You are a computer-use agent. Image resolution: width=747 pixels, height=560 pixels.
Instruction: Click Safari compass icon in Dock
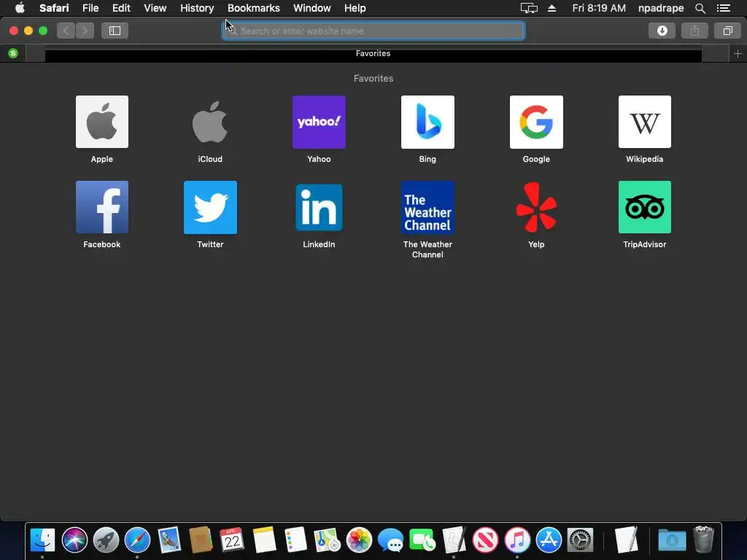[x=137, y=540]
